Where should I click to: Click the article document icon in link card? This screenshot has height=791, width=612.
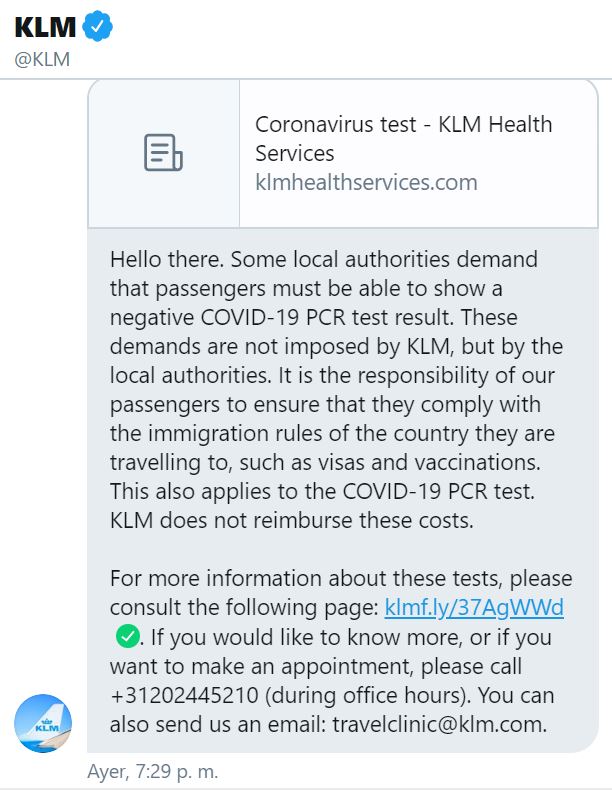pos(163,153)
